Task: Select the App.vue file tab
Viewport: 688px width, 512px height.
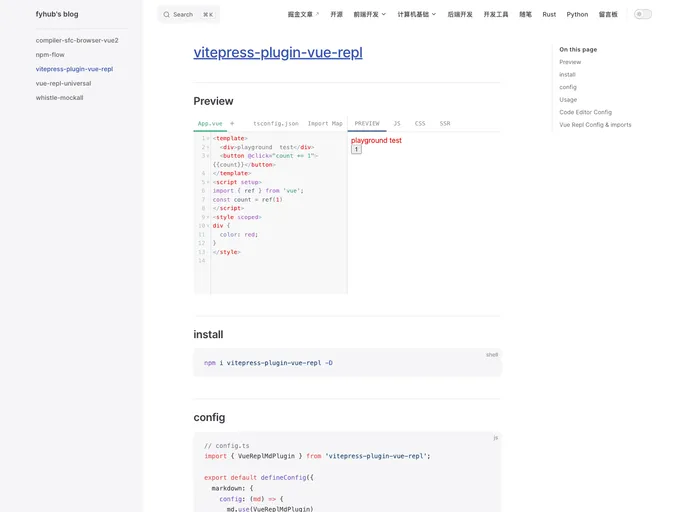Action: tap(210, 123)
